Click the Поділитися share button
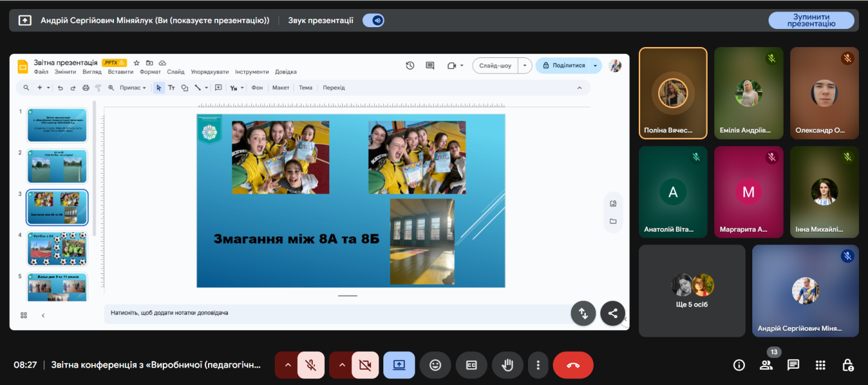868x385 pixels. (564, 66)
